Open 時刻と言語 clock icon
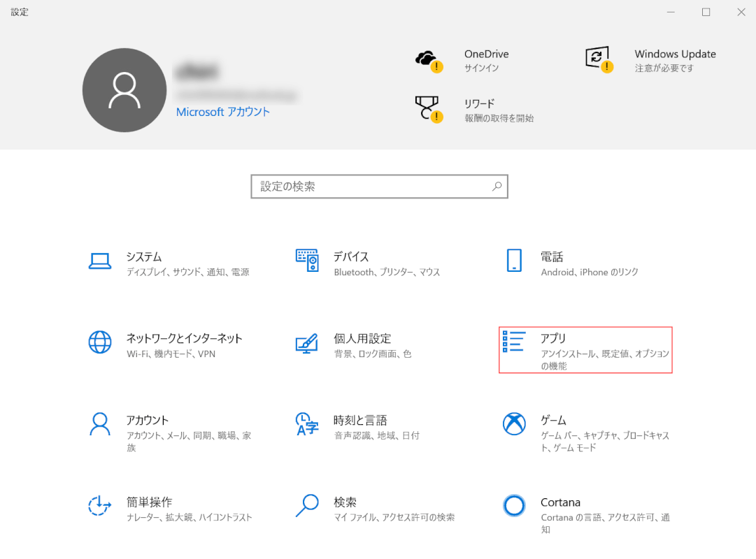756x559 pixels. [307, 424]
